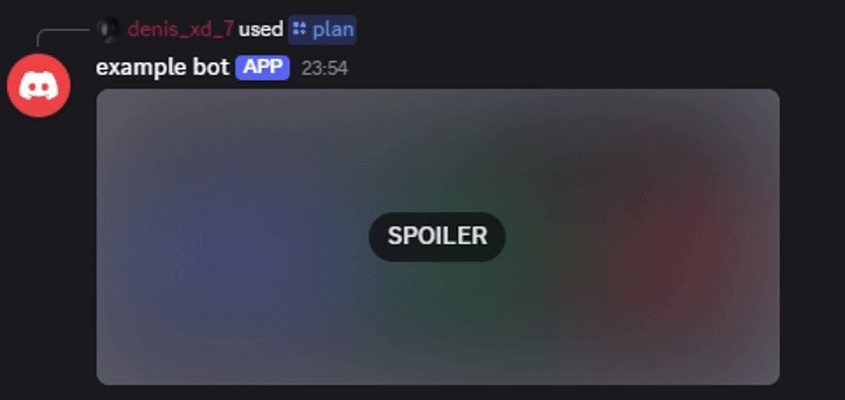
Task: Reveal the image via the SPOILER pill
Action: [x=437, y=237]
